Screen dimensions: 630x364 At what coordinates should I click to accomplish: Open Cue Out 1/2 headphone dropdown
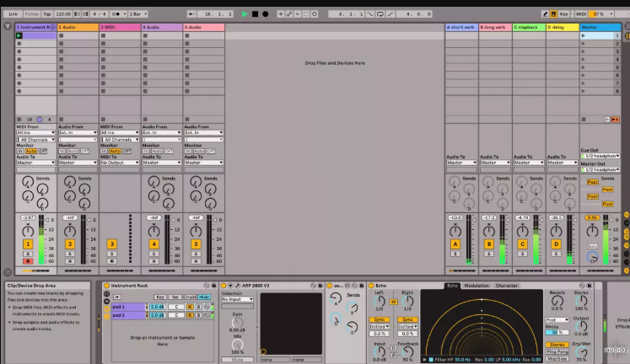[x=600, y=156]
